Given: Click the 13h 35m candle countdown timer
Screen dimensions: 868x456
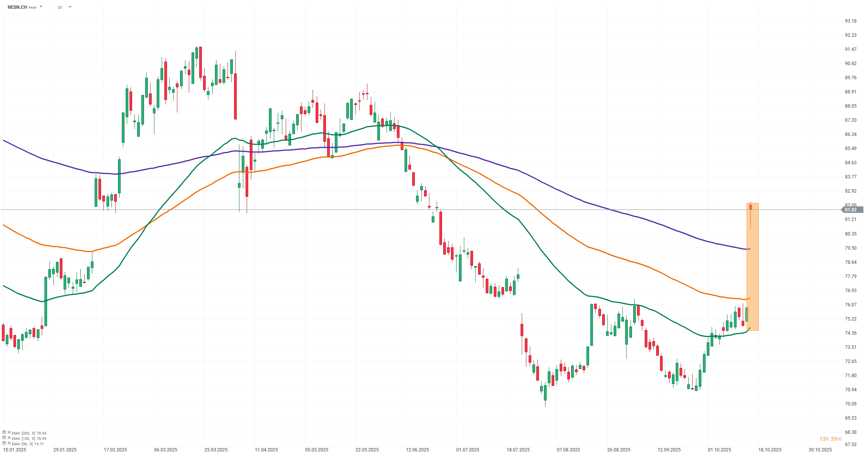Looking at the screenshot, I should [x=830, y=439].
